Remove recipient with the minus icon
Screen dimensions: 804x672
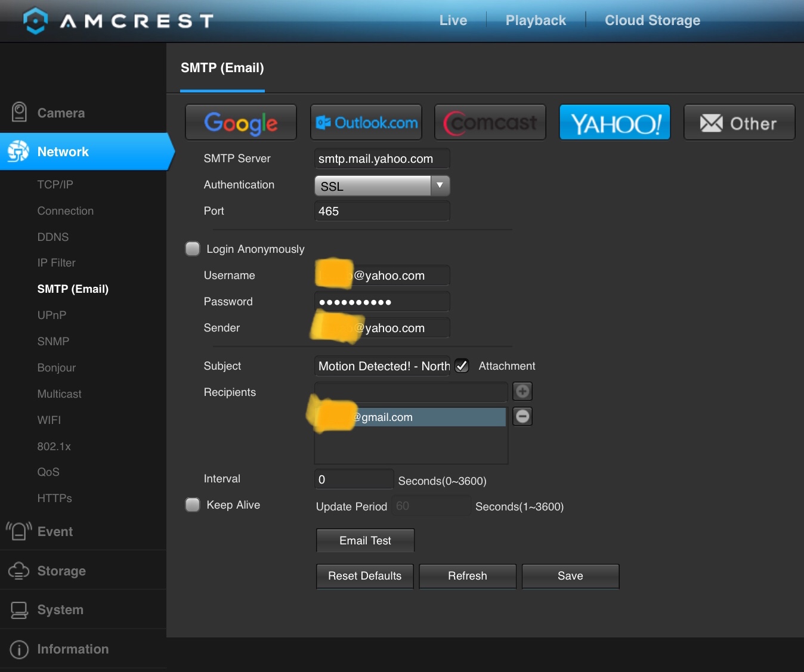522,416
